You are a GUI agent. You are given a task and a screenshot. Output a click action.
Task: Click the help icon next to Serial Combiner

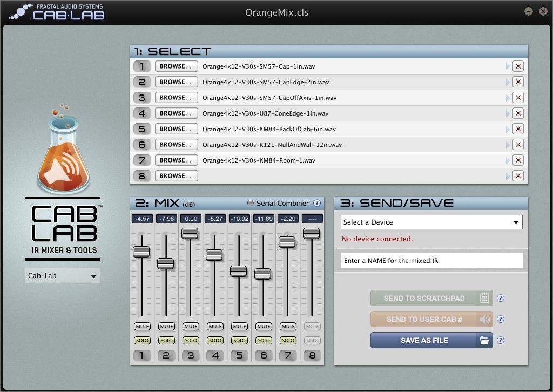[317, 204]
